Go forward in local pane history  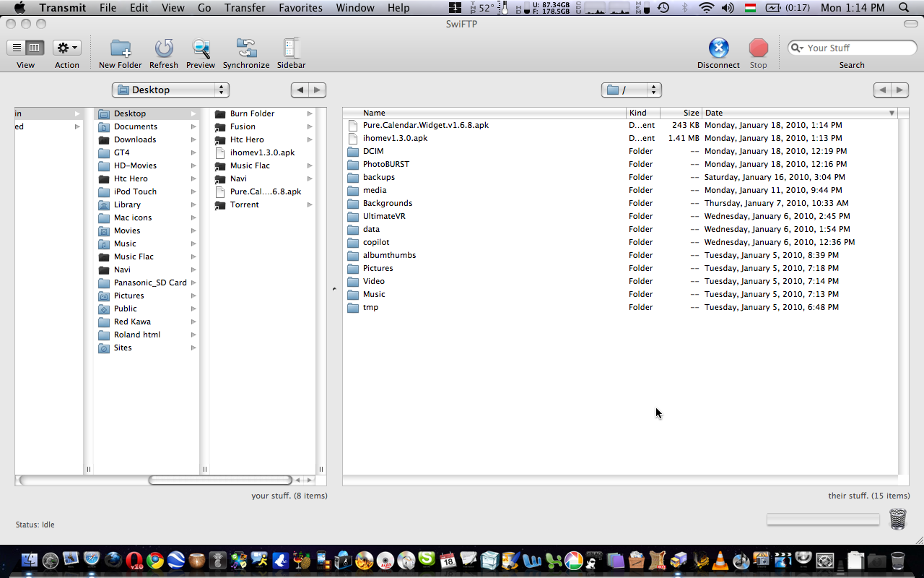point(318,90)
